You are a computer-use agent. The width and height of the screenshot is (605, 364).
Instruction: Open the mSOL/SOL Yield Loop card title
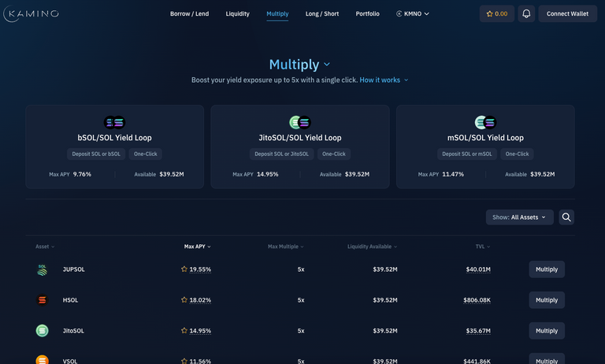coord(485,137)
